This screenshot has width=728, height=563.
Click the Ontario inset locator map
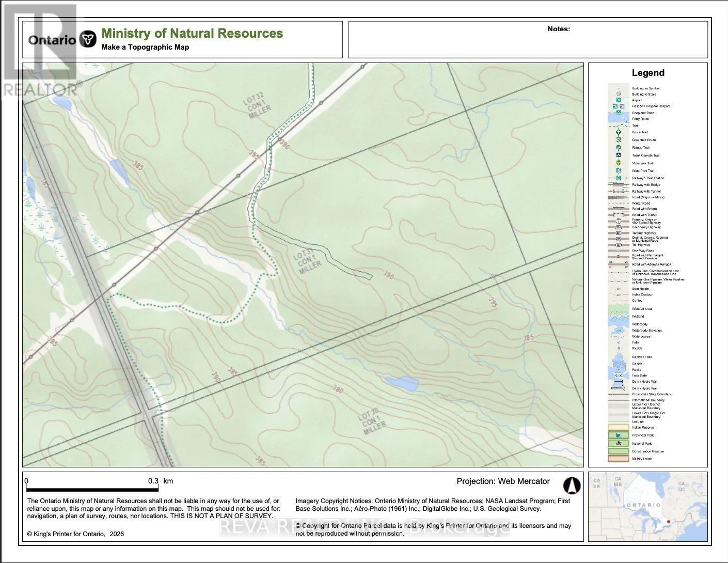coord(647,506)
